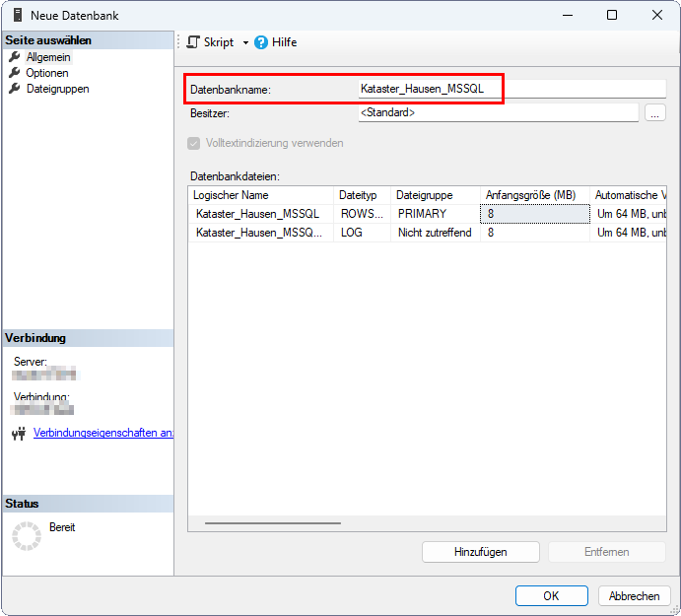Select the LOG file type cell
The width and height of the screenshot is (681, 616).
pyautogui.click(x=363, y=233)
